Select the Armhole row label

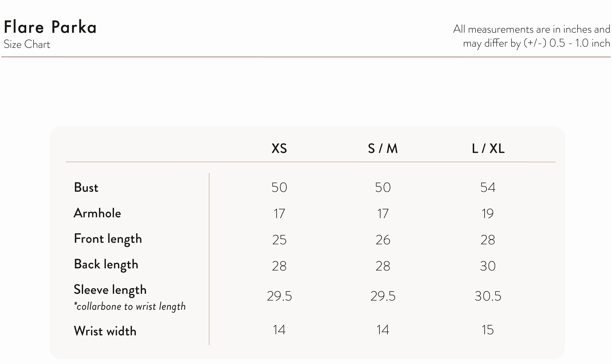[x=97, y=213]
